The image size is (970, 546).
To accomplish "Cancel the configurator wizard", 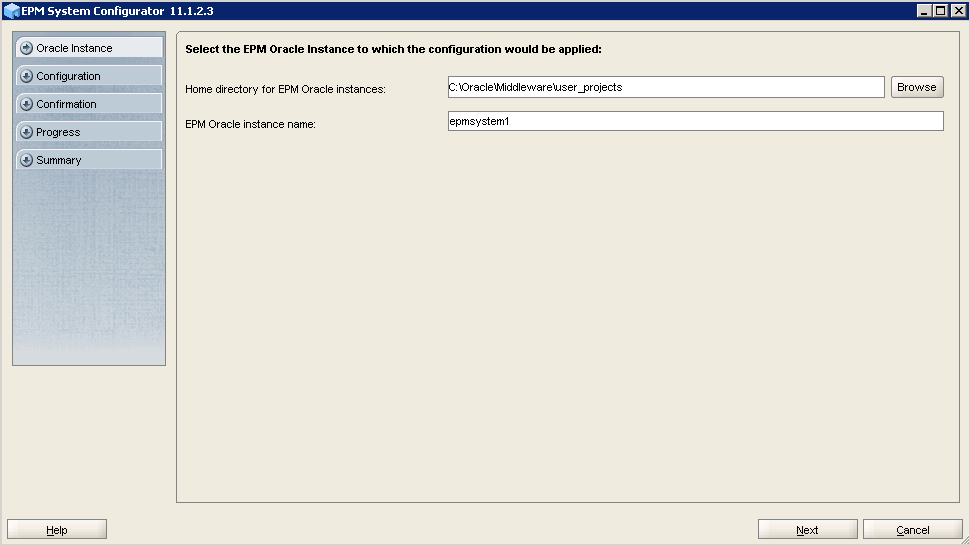I will click(912, 530).
